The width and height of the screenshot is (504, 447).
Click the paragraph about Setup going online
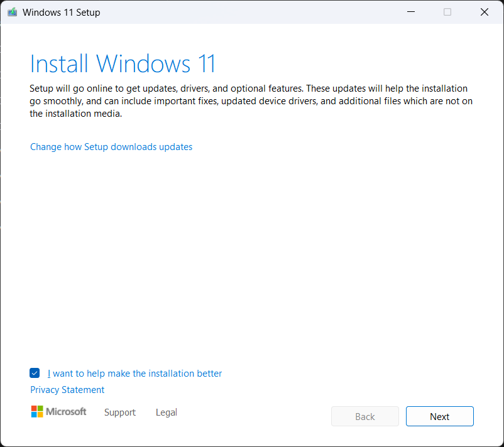[x=251, y=101]
